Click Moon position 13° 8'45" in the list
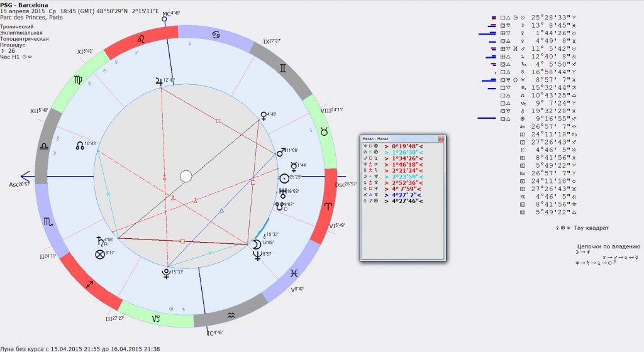The image size is (644, 352). [x=553, y=25]
